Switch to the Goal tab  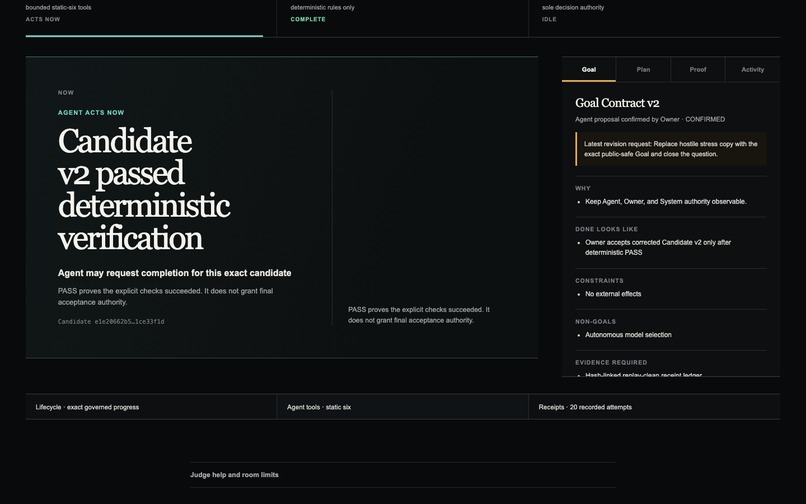point(589,69)
